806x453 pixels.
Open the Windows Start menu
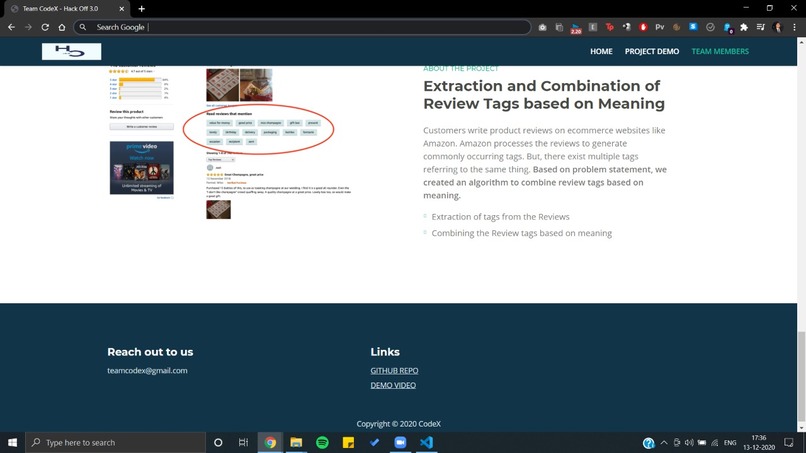click(12, 442)
